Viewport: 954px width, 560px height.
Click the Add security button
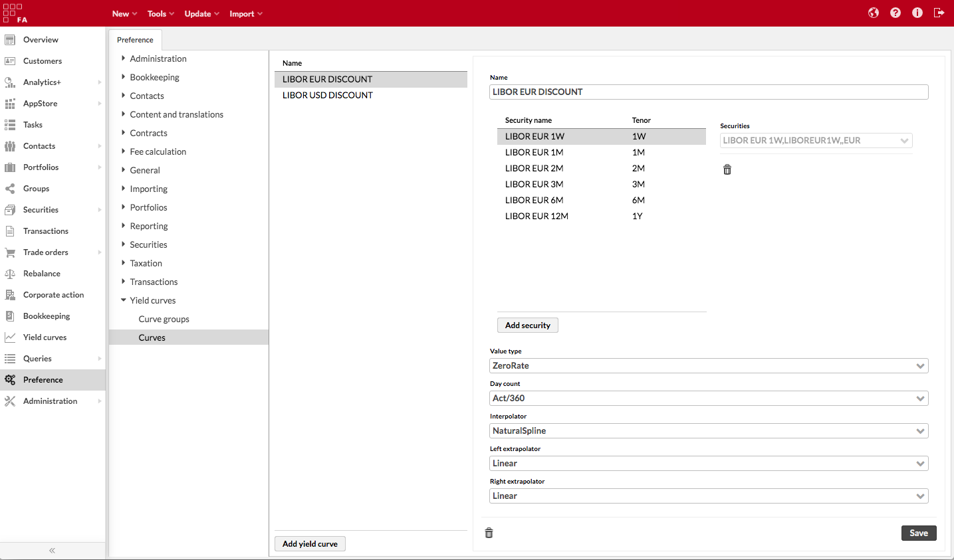(x=528, y=326)
